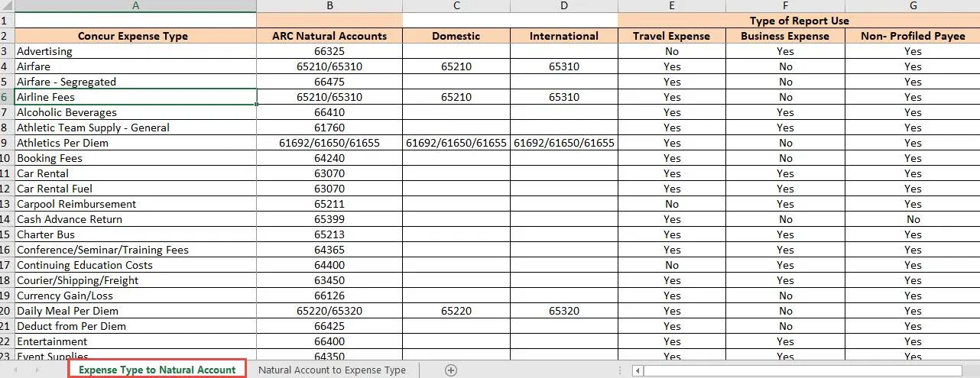
Task: Click the 'Business Expense' header cell
Action: [x=785, y=36]
